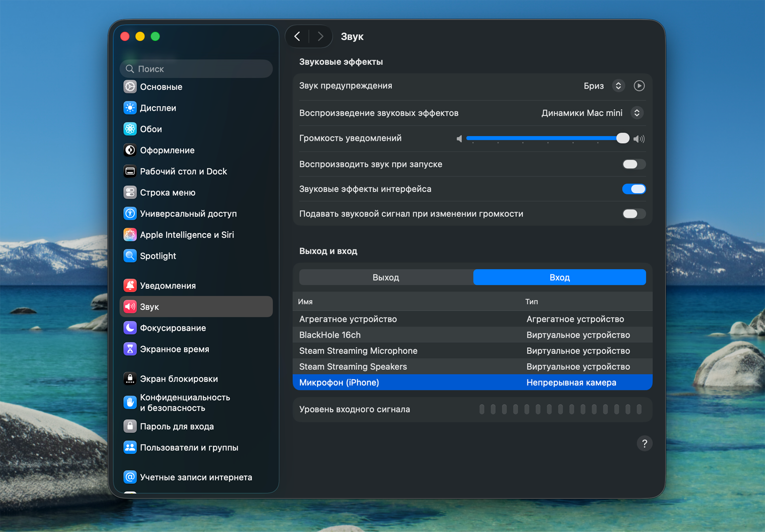Open Обои wallpaper settings

coord(196,129)
